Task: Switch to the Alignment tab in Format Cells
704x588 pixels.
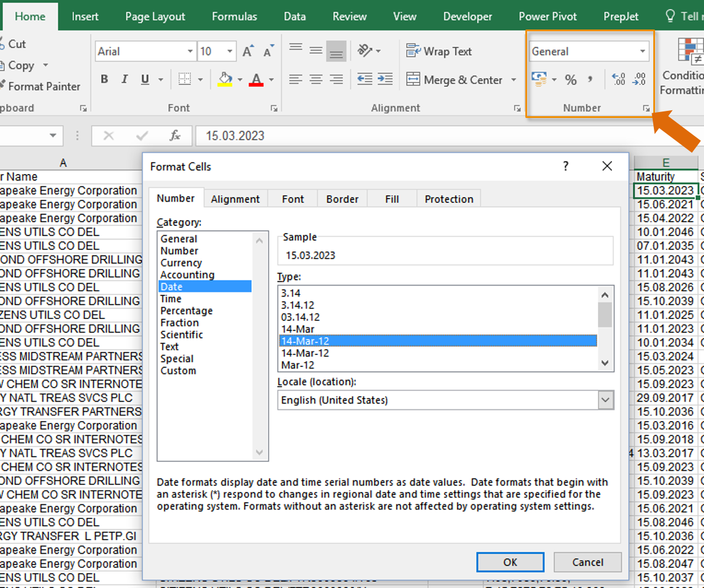Action: [x=235, y=199]
